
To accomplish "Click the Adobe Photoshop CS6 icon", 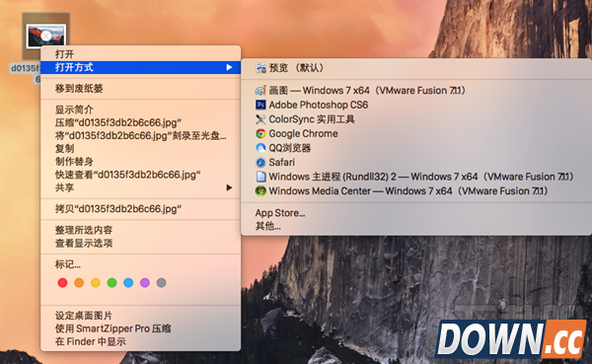I will point(260,105).
